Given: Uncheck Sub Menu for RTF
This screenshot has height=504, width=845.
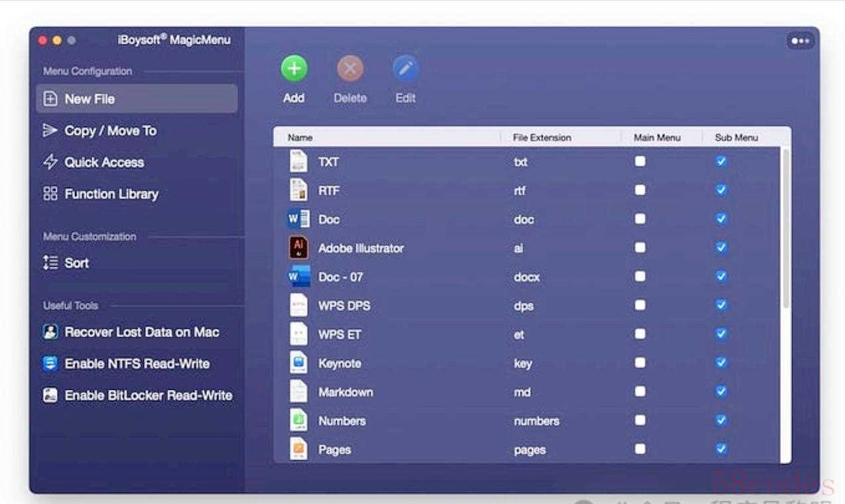Looking at the screenshot, I should 721,190.
